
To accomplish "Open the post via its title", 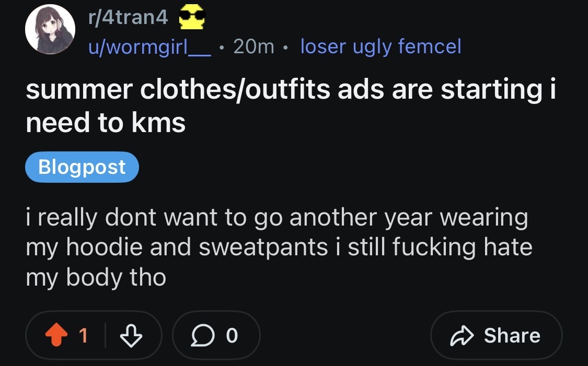I will [x=290, y=105].
